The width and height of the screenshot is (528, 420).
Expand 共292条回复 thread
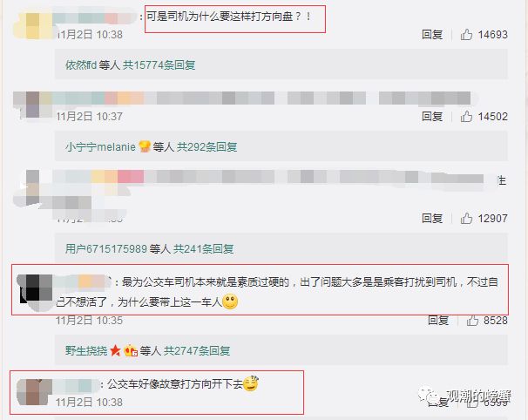(x=207, y=147)
